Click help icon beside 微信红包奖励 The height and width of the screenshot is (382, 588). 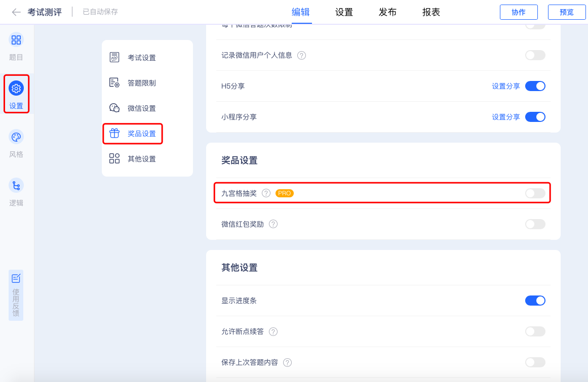click(x=273, y=224)
